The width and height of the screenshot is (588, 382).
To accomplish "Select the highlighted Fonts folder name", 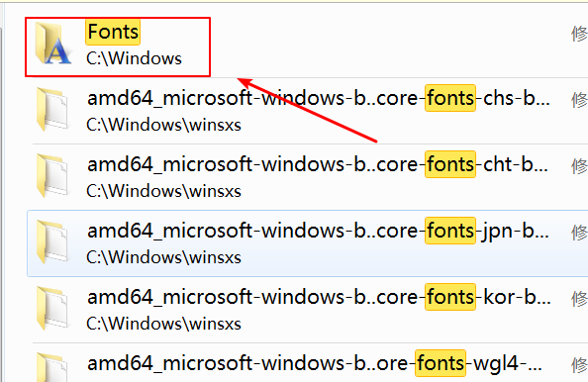I will pyautogui.click(x=113, y=32).
